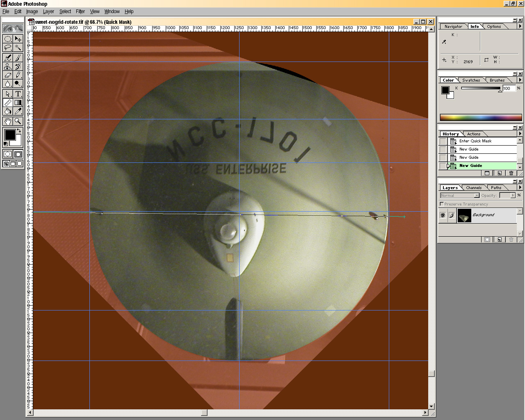Viewport: 525px width, 420px height.
Task: Click the color spectrum ramp bar
Action: coord(481,117)
